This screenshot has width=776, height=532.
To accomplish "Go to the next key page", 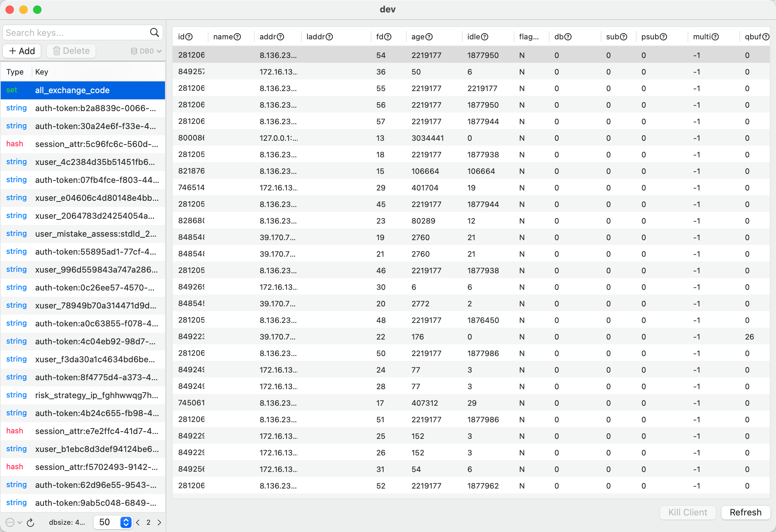I will pos(159,522).
